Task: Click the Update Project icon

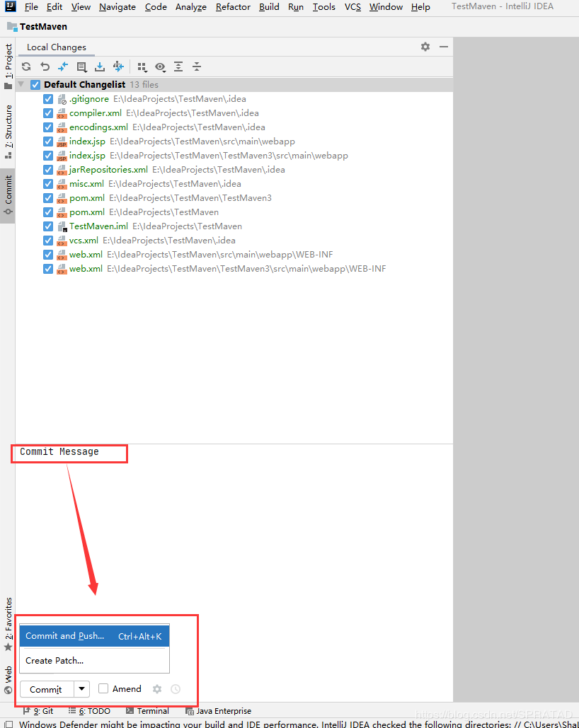Action: [x=118, y=67]
